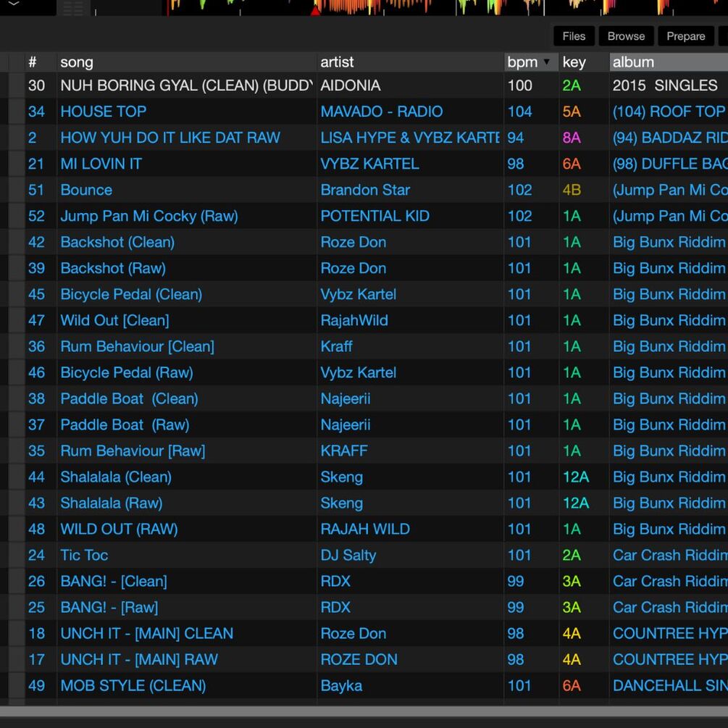Sort by the artist column header

point(337,62)
